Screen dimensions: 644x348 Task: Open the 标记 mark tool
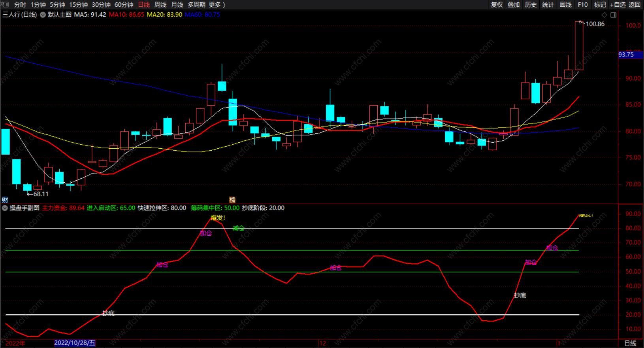(600, 5)
